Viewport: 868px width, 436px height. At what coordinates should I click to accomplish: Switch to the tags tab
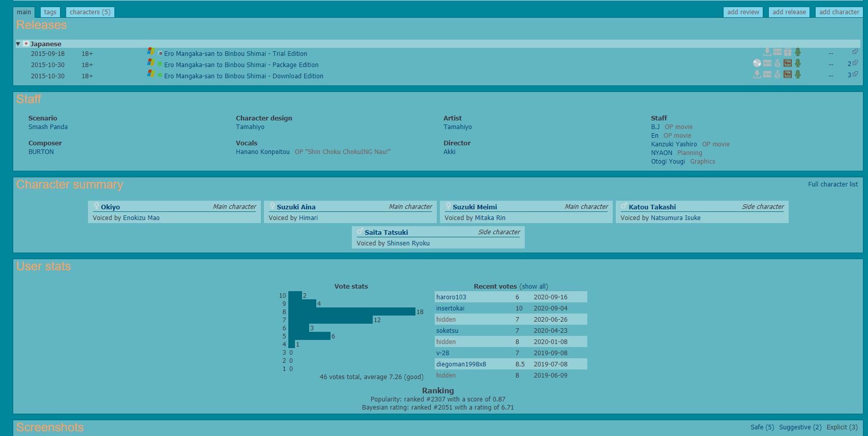50,12
